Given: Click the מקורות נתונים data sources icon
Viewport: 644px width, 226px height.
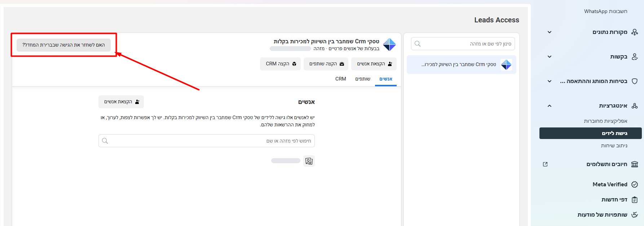Looking at the screenshot, I should click(635, 32).
